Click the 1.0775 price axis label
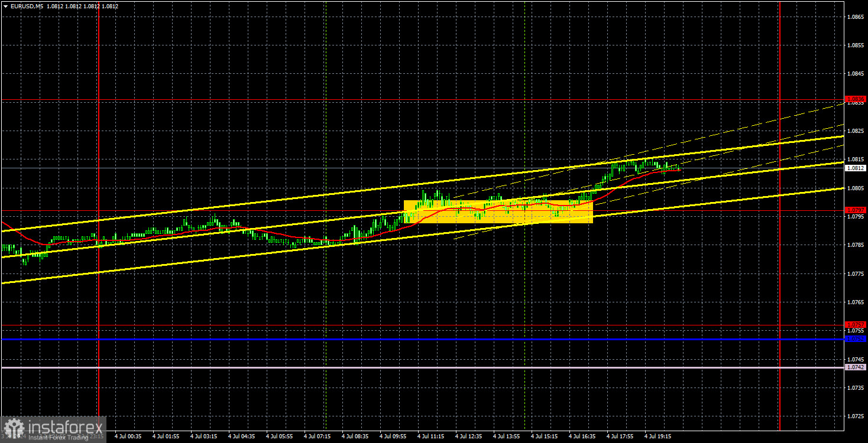This screenshot has width=868, height=443. (x=856, y=273)
